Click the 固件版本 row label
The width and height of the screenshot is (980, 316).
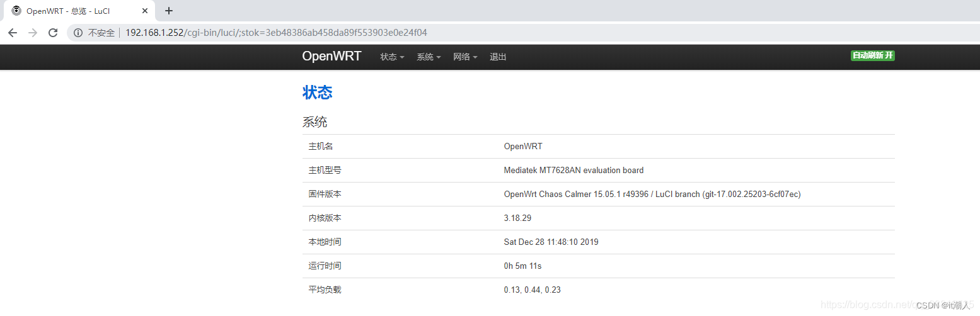pos(325,194)
